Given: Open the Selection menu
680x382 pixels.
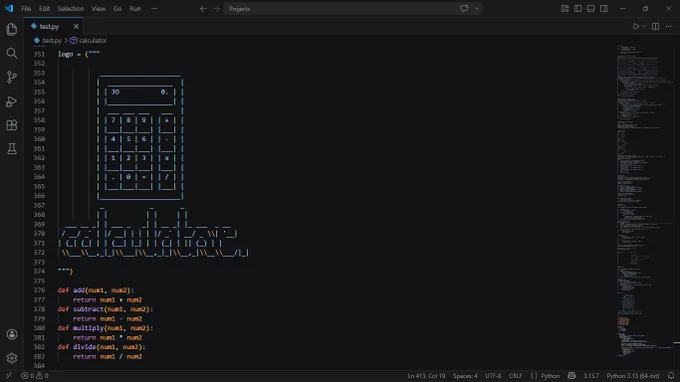Looking at the screenshot, I should click(71, 9).
